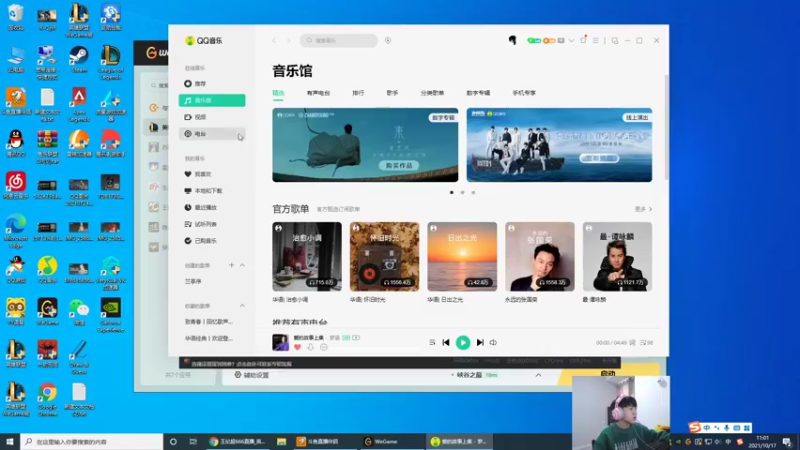
Task: Open 辅助设置 in WeGame window
Action: tap(252, 375)
